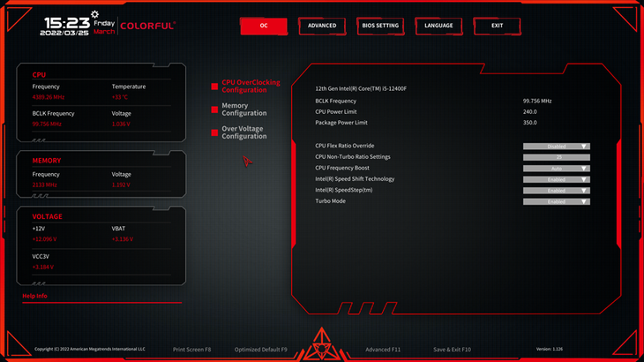Click the red square beside Over Voltage Configuration
This screenshot has height=362, width=644.
coord(214,132)
